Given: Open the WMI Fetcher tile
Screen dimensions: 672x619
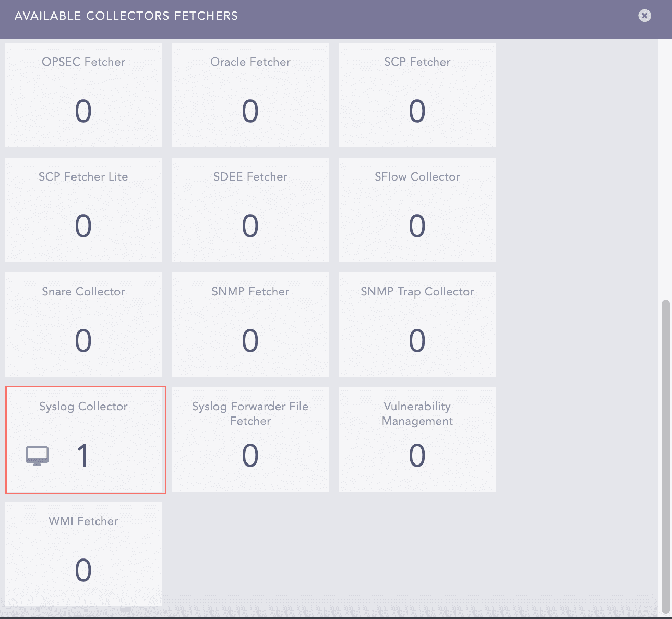Looking at the screenshot, I should [83, 554].
